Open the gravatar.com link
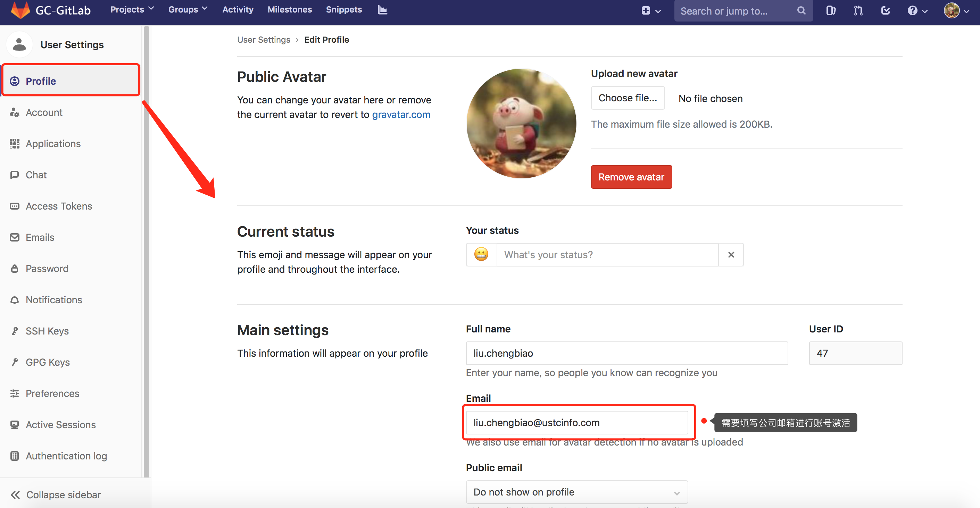 (x=401, y=115)
